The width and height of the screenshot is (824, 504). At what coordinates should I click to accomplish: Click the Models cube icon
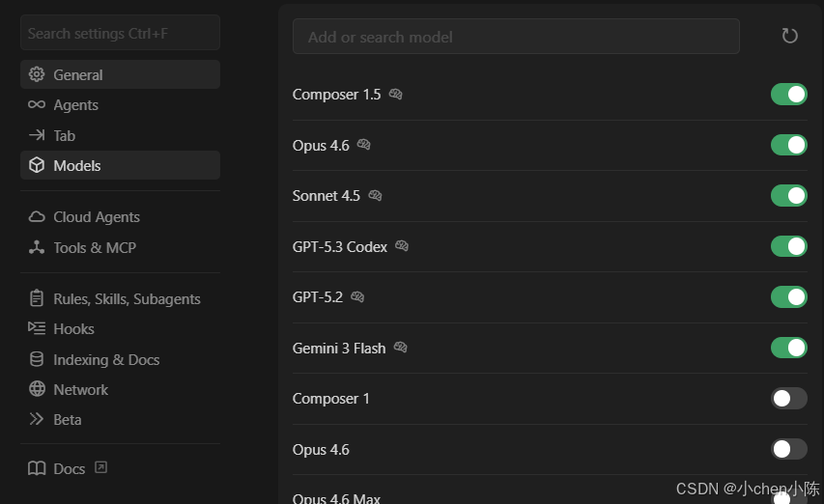pos(37,165)
